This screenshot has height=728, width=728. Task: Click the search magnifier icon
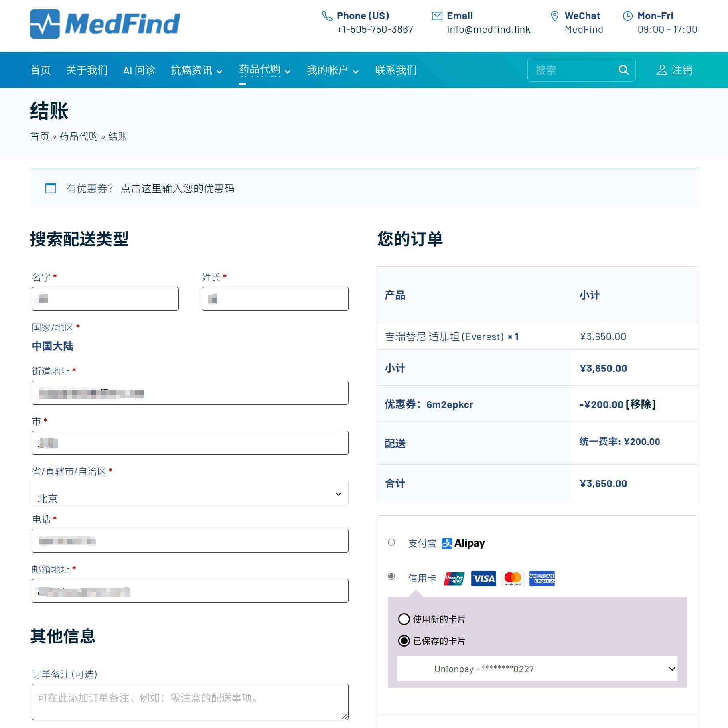coord(623,70)
